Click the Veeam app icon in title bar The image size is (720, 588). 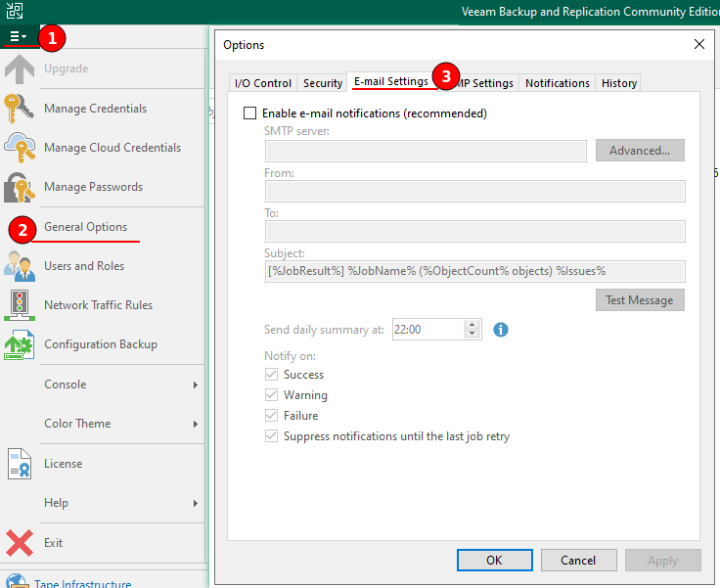15,11
